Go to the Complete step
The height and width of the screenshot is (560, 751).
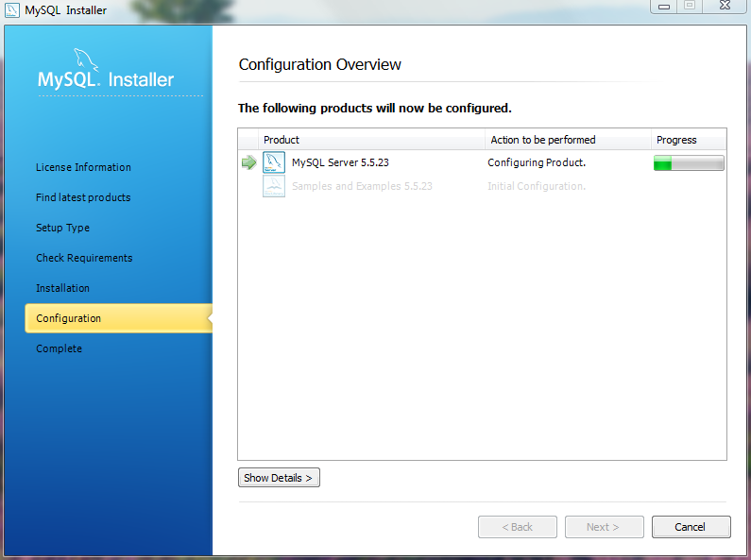pyautogui.click(x=59, y=348)
